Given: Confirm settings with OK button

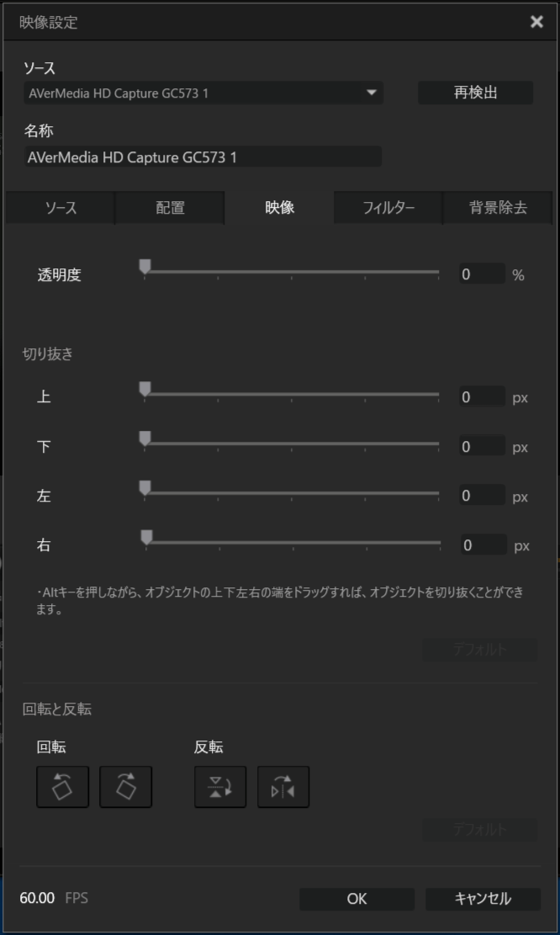Looking at the screenshot, I should coord(357,899).
